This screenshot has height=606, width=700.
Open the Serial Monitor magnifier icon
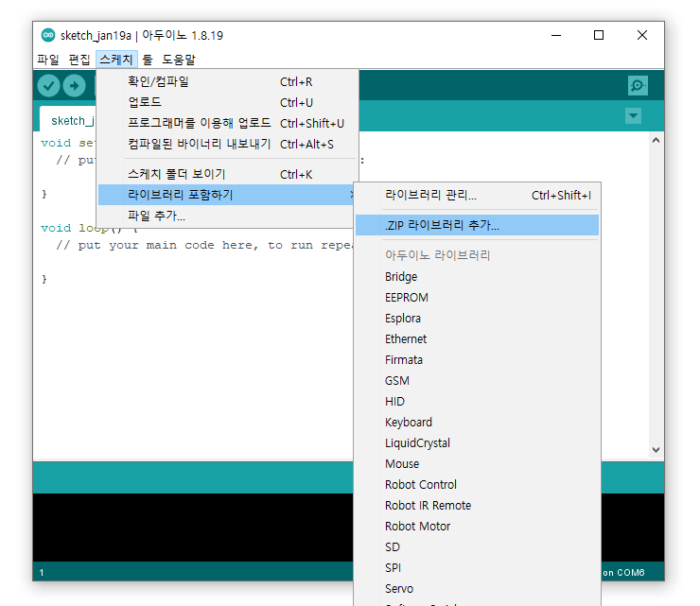tap(638, 85)
